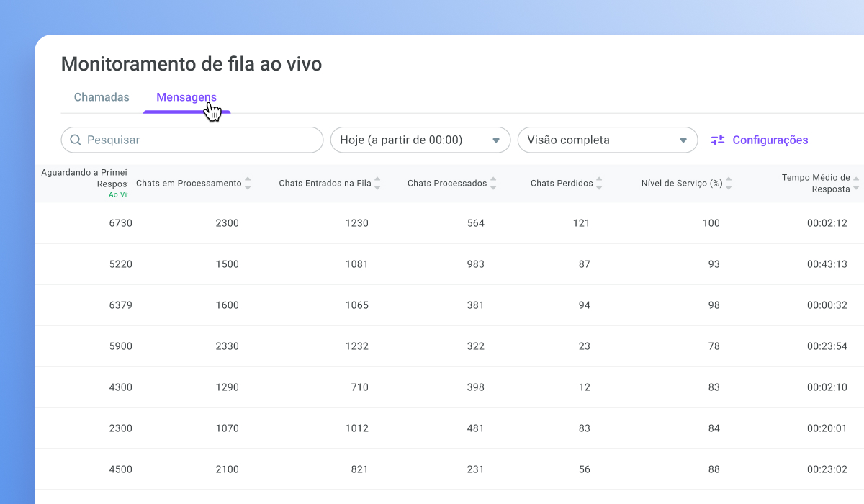
Task: Sort by Chats Entrados na Fila arrows
Action: (x=377, y=184)
